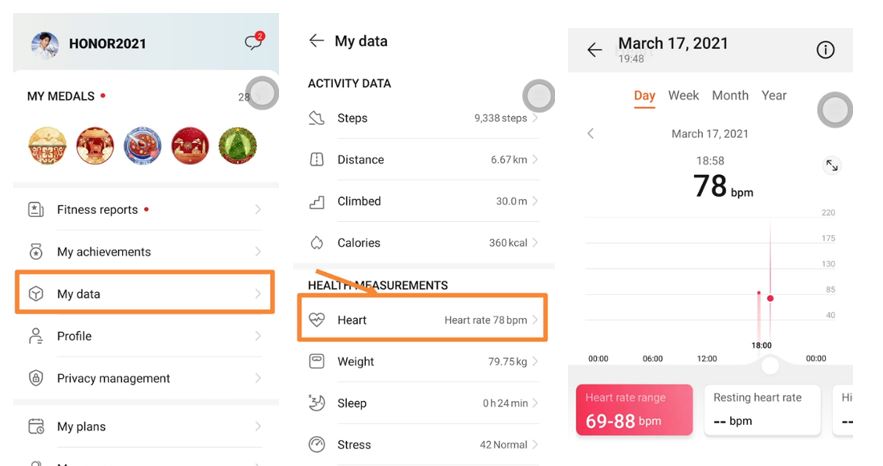Tap the back arrow beside My data
The width and height of the screenshot is (883, 466).
click(x=317, y=41)
